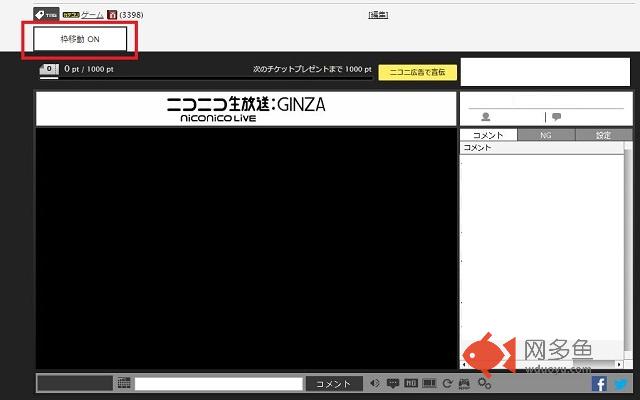Click the ニコニコ広告で宣伝 button
640x400 pixels.
click(x=417, y=72)
